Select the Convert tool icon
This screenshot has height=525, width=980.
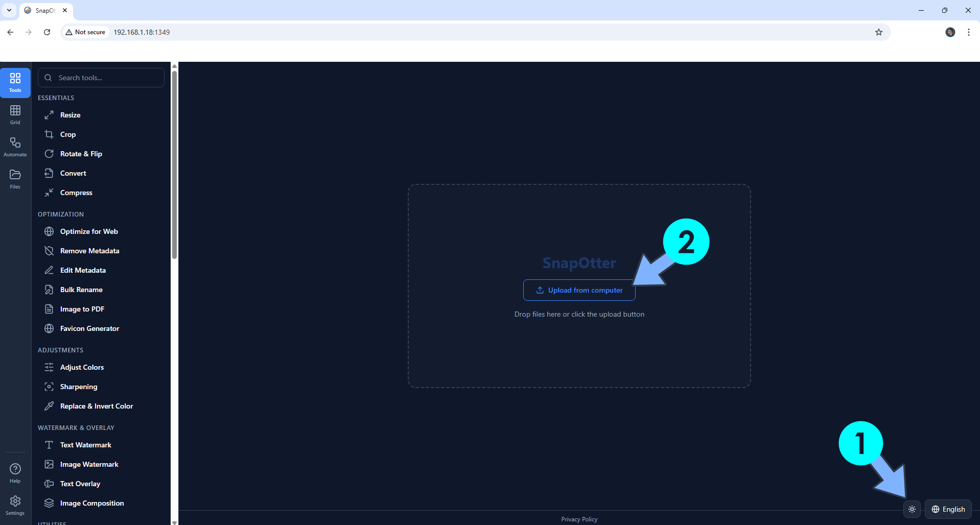click(49, 173)
